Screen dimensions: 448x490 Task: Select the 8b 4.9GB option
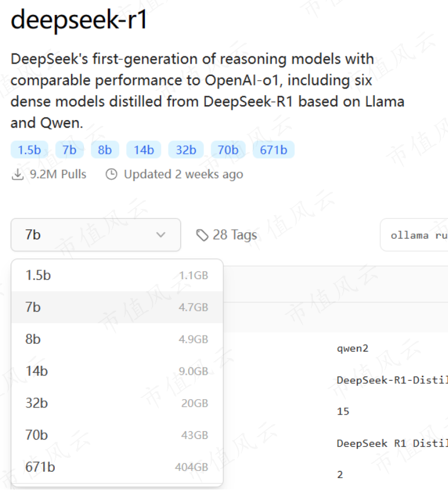(117, 339)
